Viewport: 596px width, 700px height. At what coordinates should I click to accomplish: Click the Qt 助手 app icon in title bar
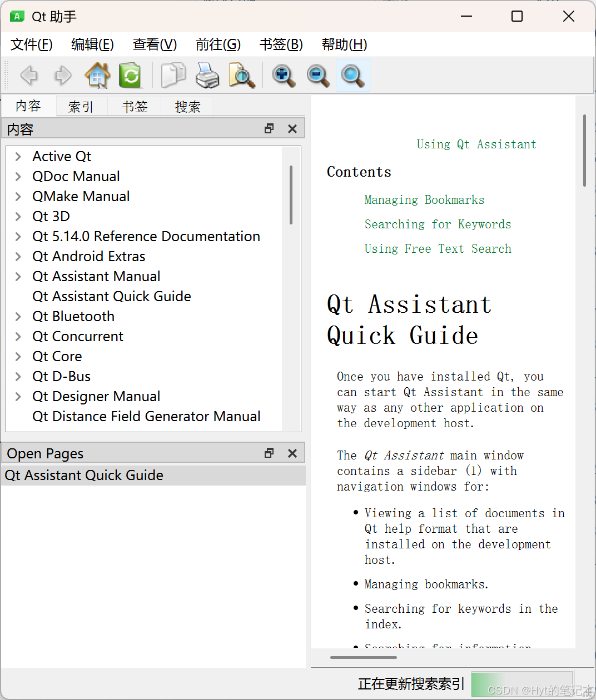17,16
